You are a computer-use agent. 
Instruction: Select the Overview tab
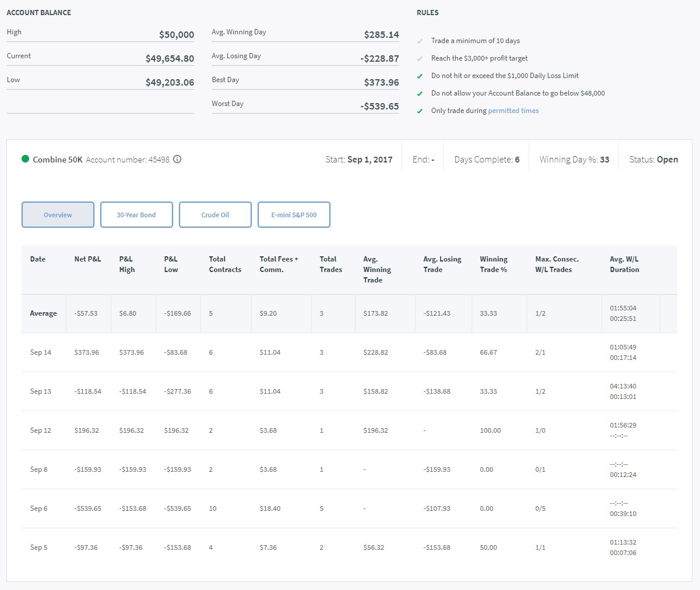click(x=58, y=214)
